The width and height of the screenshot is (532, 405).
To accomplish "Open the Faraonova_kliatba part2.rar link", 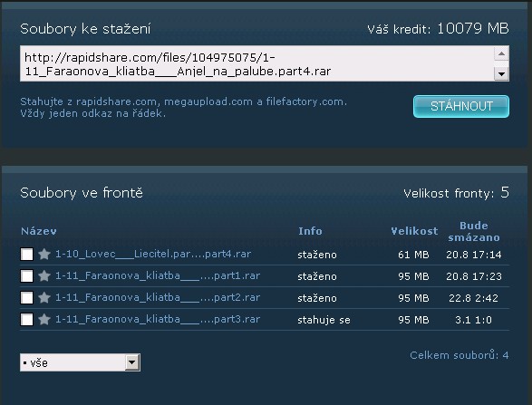I will pos(158,297).
